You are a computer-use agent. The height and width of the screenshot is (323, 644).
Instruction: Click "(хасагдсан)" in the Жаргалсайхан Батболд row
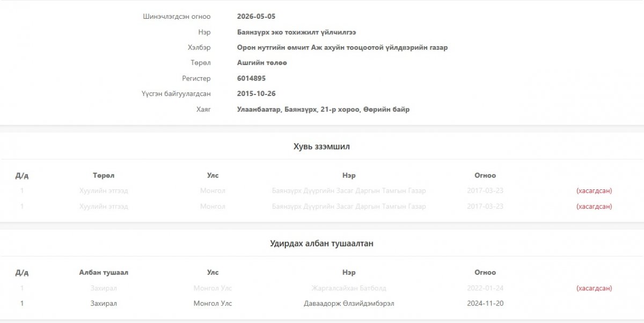tap(594, 288)
